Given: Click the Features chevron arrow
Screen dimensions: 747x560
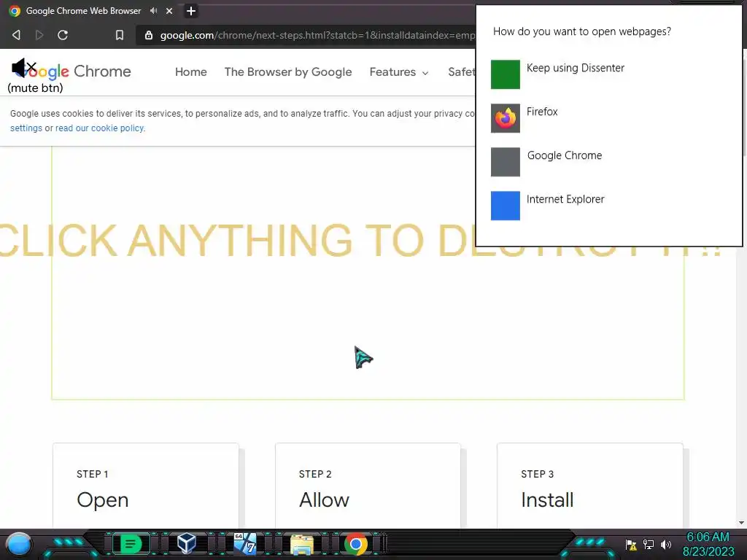Looking at the screenshot, I should (425, 73).
